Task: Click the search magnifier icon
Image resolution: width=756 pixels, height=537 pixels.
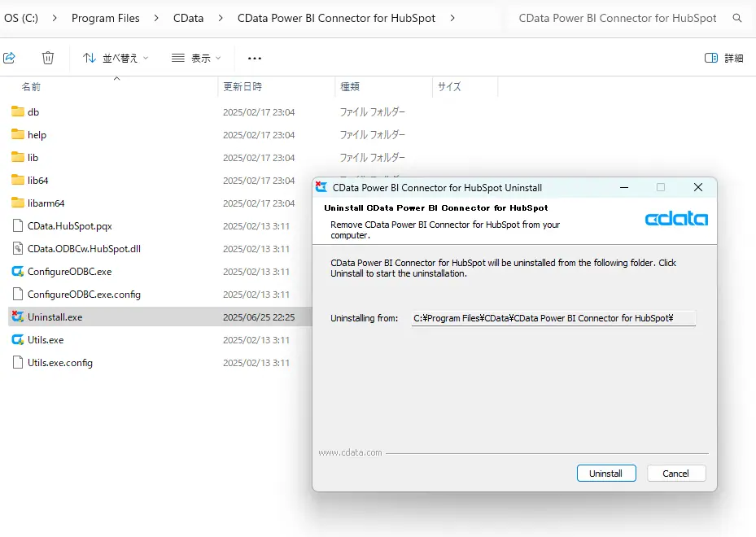Action: pos(737,18)
